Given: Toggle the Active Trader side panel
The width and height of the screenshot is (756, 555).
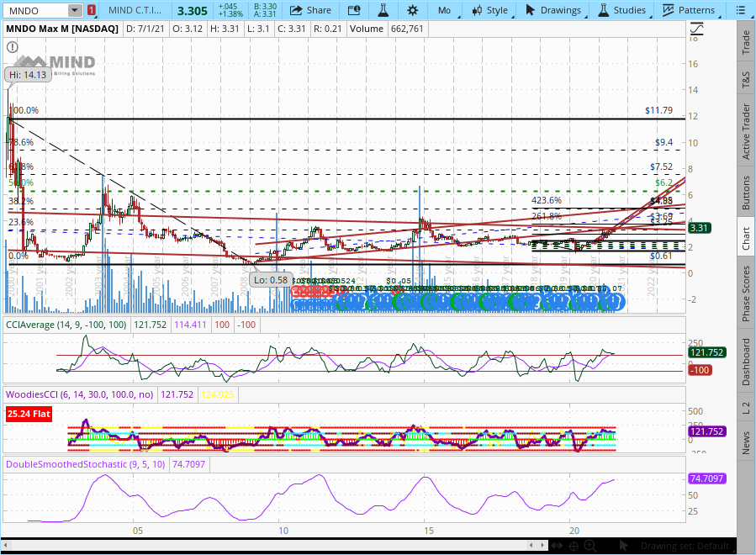Looking at the screenshot, I should (x=745, y=130).
